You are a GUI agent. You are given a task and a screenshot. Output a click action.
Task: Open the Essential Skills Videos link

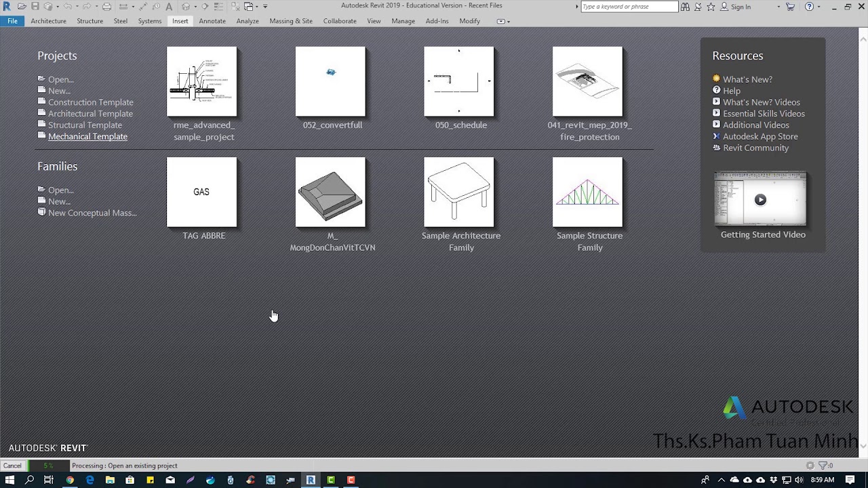coord(764,114)
